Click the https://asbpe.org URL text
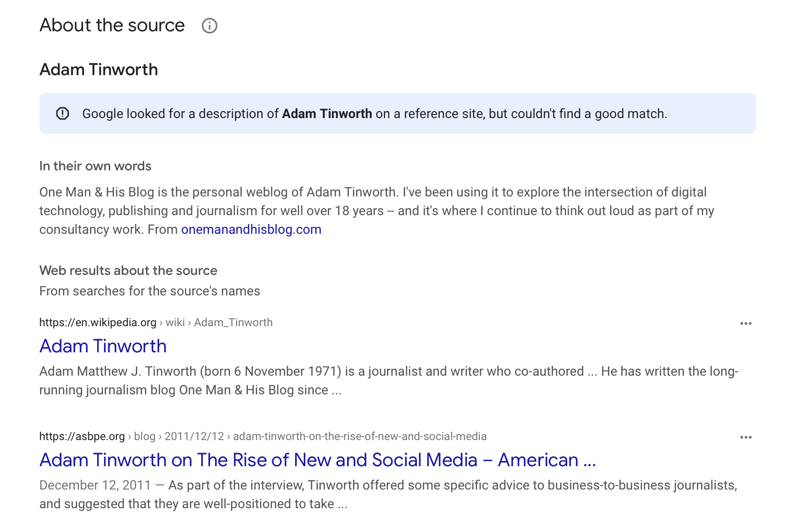The image size is (795, 532). (82, 436)
